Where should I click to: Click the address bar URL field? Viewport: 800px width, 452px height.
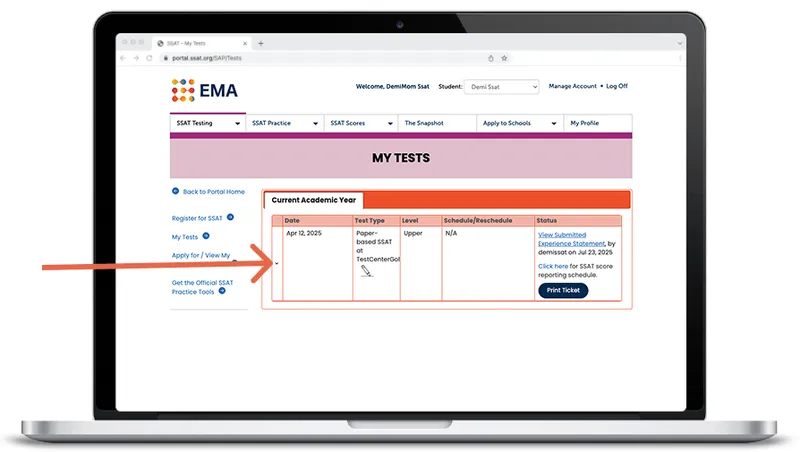(327, 58)
